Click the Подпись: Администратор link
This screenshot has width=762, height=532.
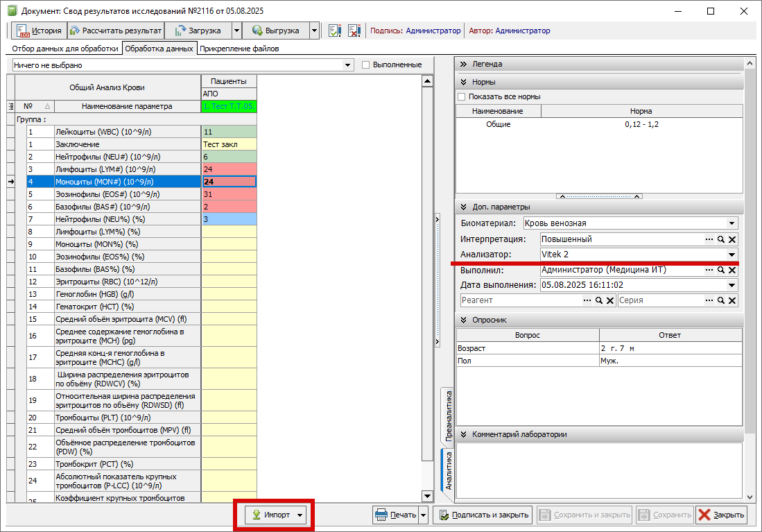[415, 31]
